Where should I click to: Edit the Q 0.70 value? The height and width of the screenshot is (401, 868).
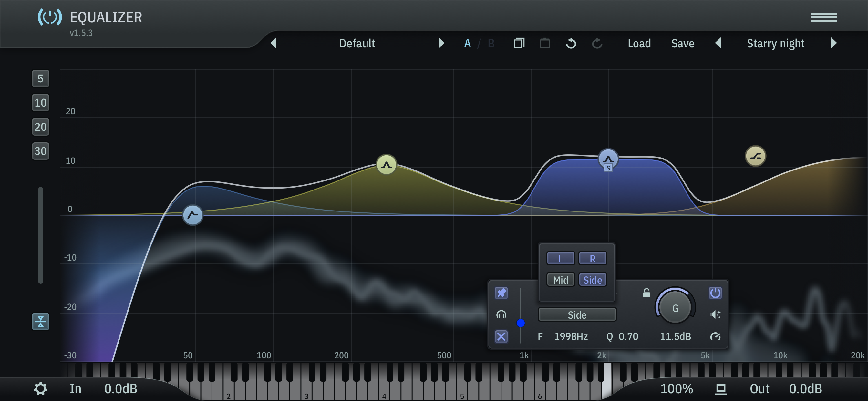coord(628,336)
